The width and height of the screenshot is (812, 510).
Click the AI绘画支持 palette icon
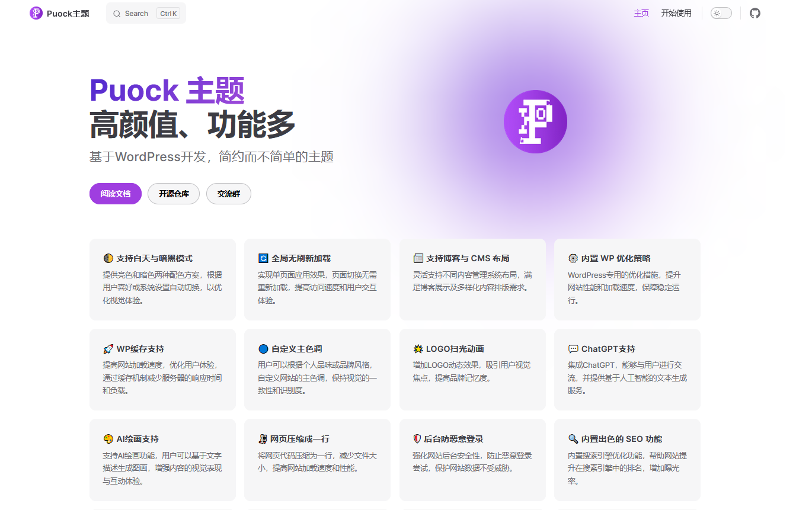[x=108, y=438]
